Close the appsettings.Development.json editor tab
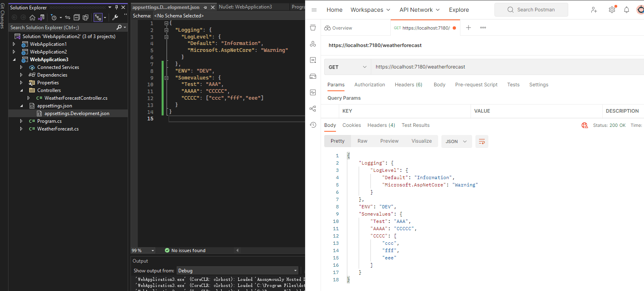The height and width of the screenshot is (291, 644). tap(213, 7)
